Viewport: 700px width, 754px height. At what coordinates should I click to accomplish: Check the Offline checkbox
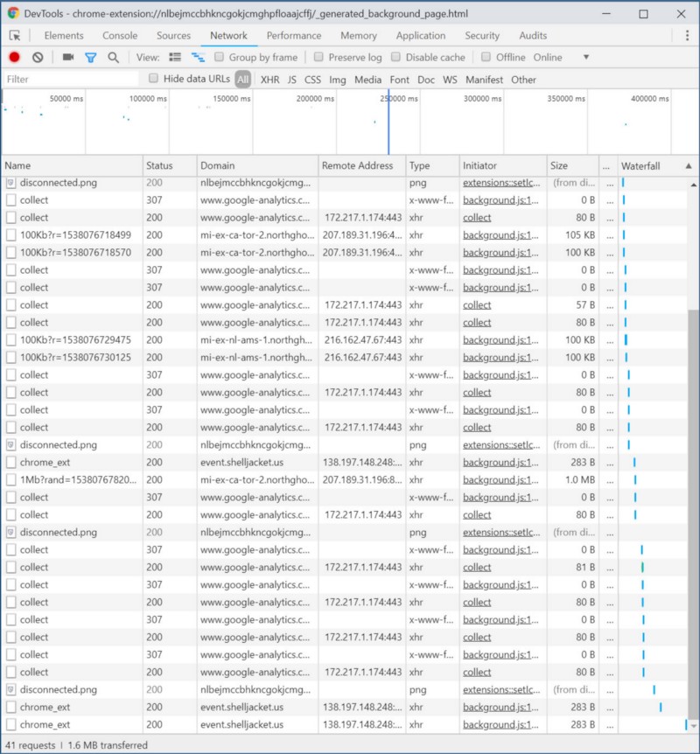click(486, 57)
